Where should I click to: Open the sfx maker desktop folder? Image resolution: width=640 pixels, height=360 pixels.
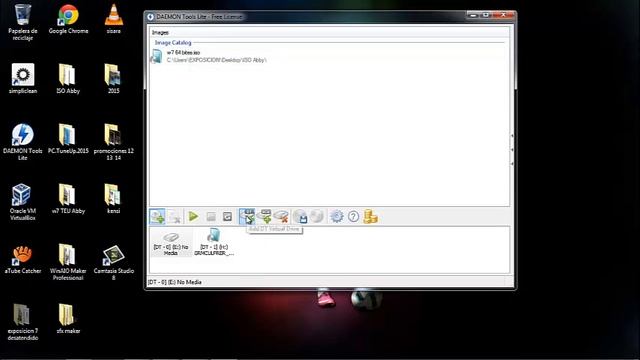click(68, 319)
